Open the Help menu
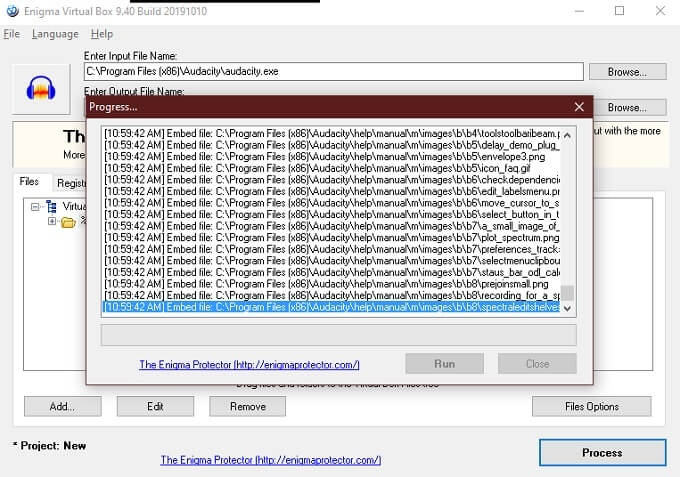Viewport: 680px width, 477px height. (x=101, y=34)
